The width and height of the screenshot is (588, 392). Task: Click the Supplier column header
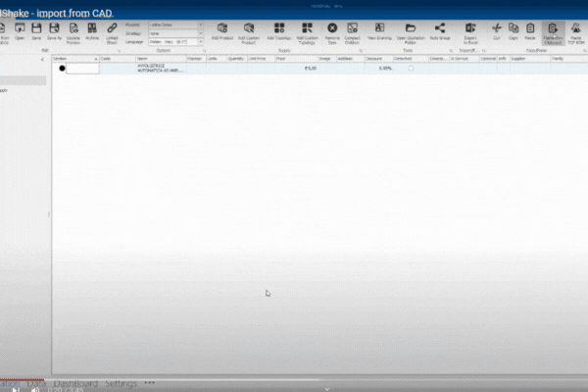coord(530,59)
